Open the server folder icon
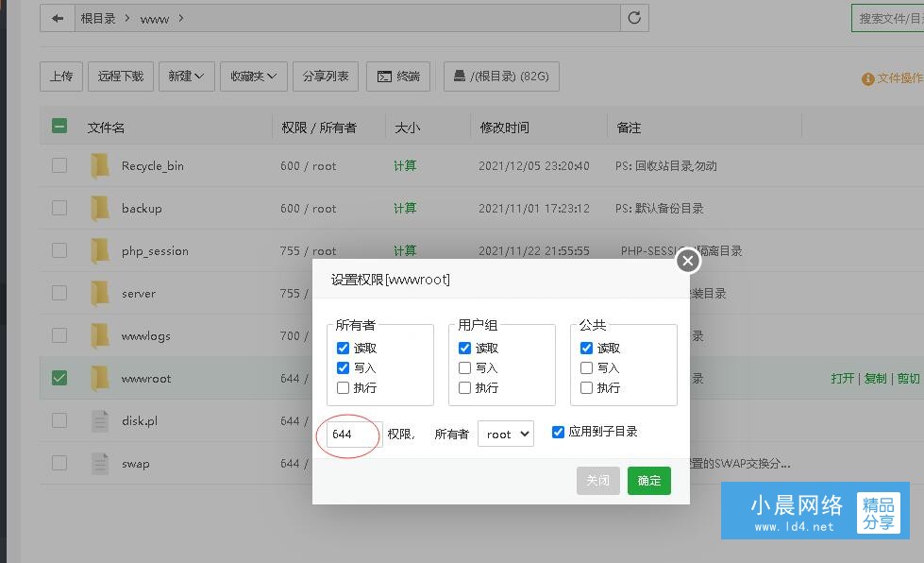Screen dimensions: 924x563 tap(100, 293)
